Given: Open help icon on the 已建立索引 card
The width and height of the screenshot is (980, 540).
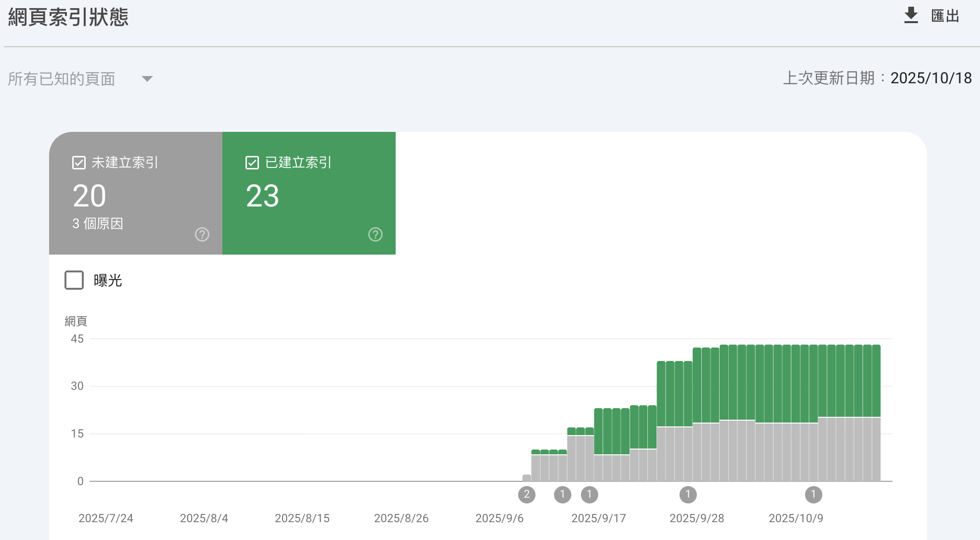Looking at the screenshot, I should [375, 234].
